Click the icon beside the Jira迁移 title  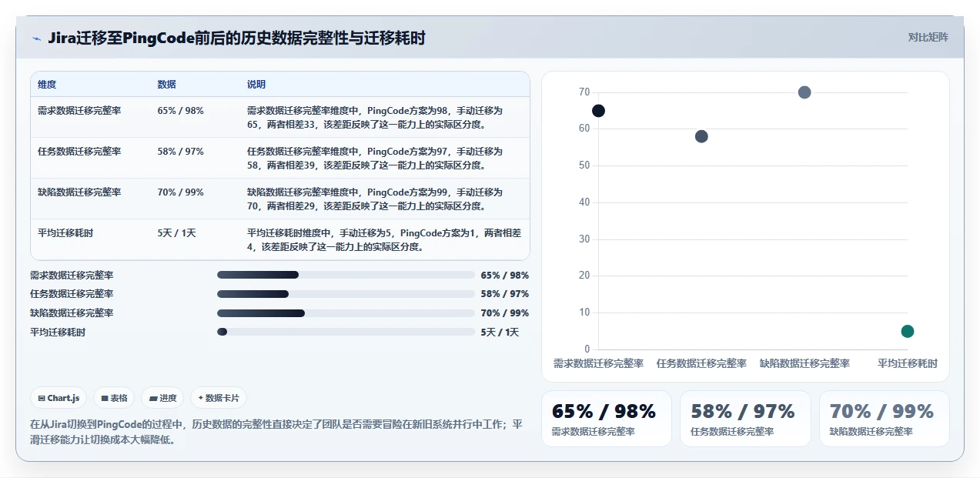[x=36, y=38]
